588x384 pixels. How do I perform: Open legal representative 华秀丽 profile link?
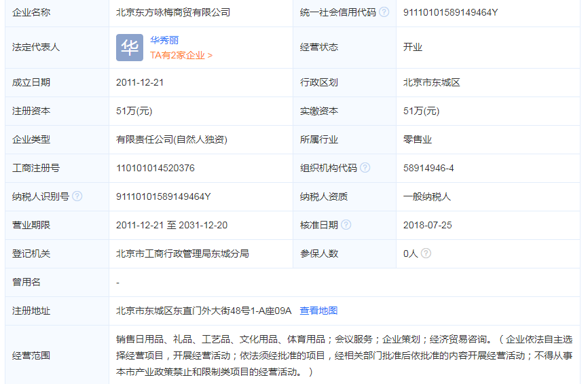pyautogui.click(x=164, y=40)
